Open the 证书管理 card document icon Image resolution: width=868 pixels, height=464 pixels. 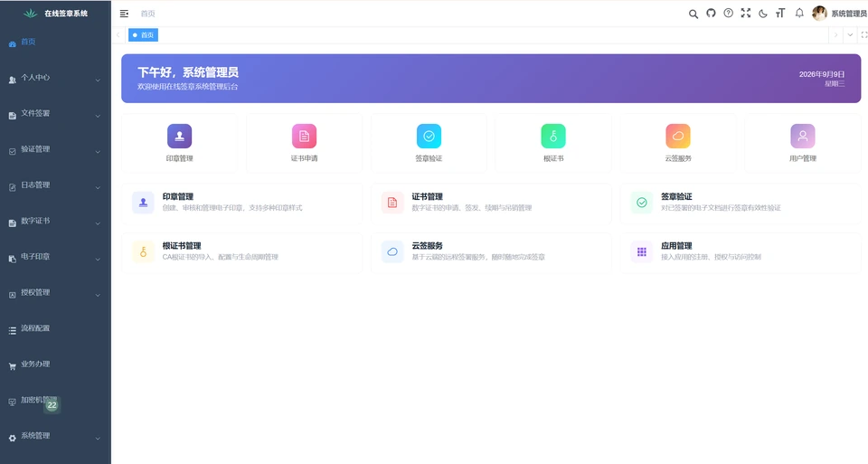point(392,203)
